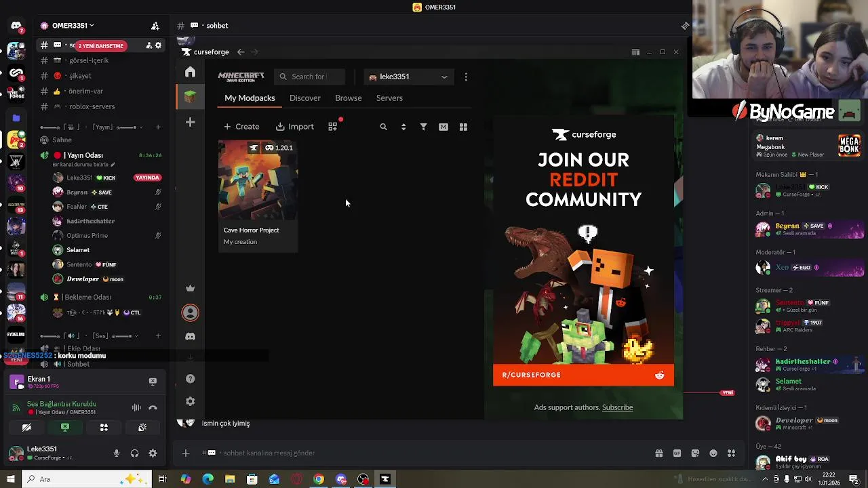
Task: Click the Import modpack button
Action: click(x=295, y=127)
